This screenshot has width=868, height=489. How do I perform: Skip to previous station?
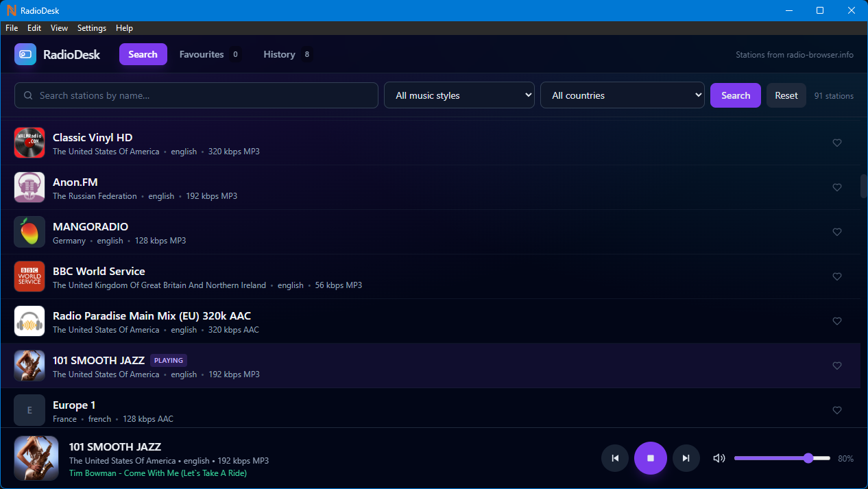click(615, 458)
